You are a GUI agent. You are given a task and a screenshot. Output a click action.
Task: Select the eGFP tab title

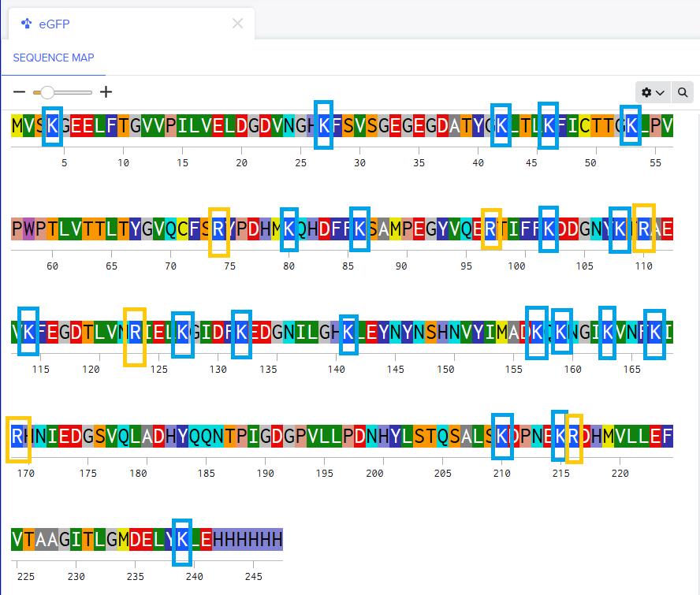54,24
